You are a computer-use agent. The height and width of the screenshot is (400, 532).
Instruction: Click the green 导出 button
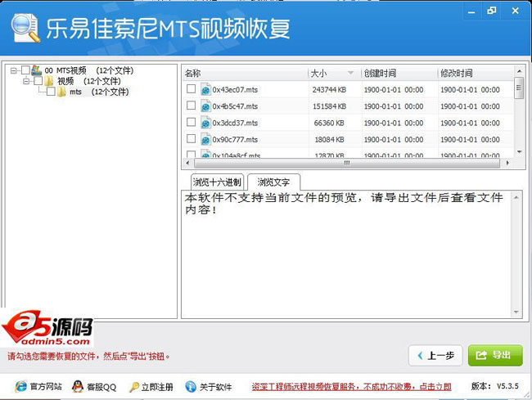495,355
